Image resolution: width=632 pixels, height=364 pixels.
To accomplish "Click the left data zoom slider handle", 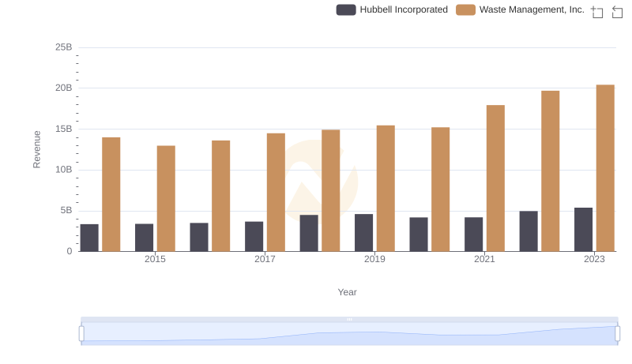I will coord(81,334).
